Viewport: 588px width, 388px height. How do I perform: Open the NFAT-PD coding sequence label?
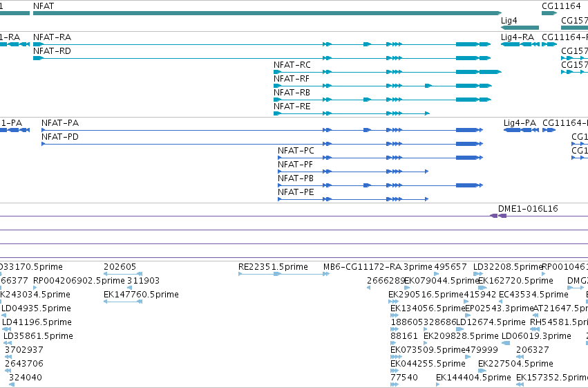(60, 137)
